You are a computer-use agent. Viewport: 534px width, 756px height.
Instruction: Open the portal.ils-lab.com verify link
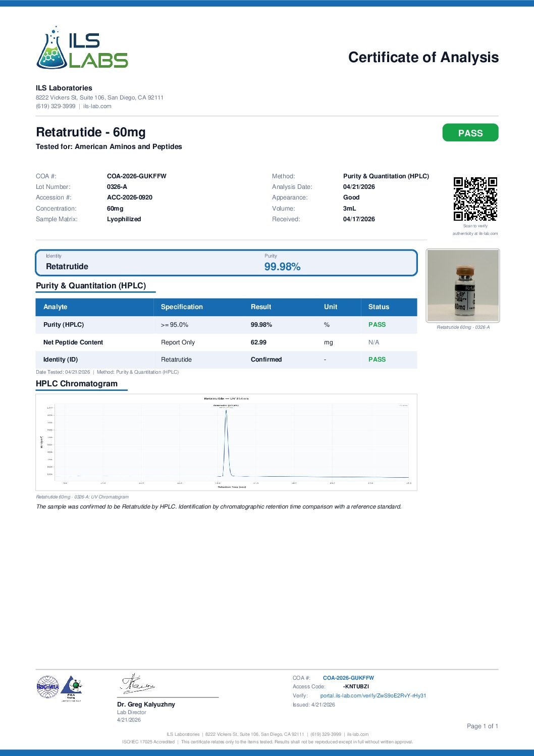click(x=373, y=695)
